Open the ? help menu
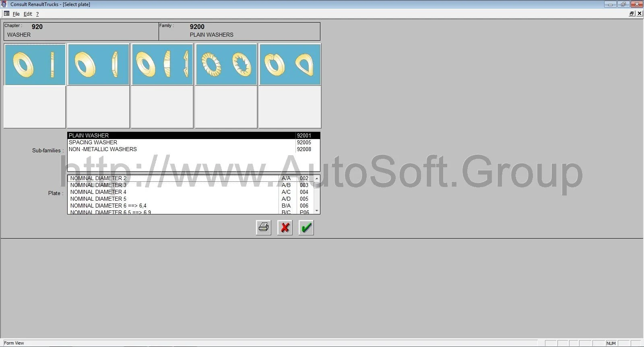This screenshot has width=644, height=347. click(x=37, y=14)
